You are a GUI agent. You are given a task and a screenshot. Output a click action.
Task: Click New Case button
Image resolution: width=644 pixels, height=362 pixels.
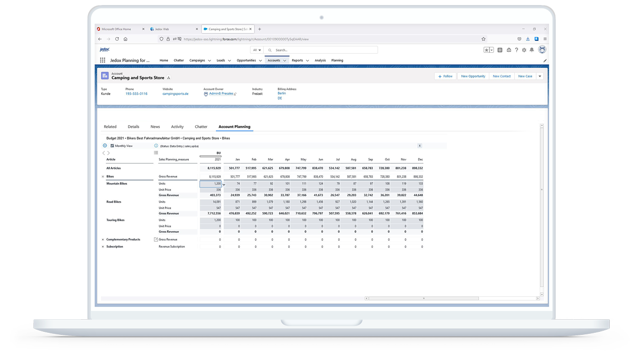[525, 76]
